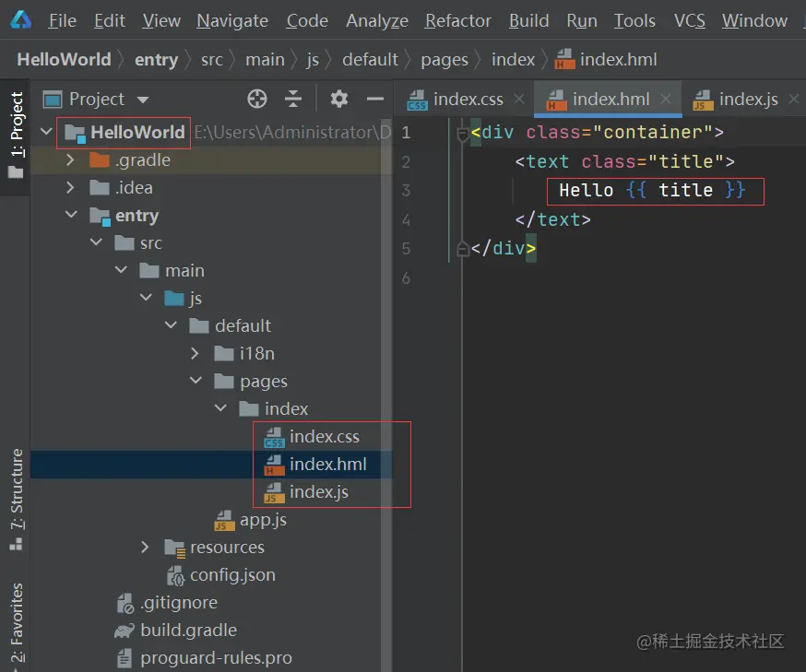
Task: Select build.gradle in the project tree
Action: [x=176, y=631]
